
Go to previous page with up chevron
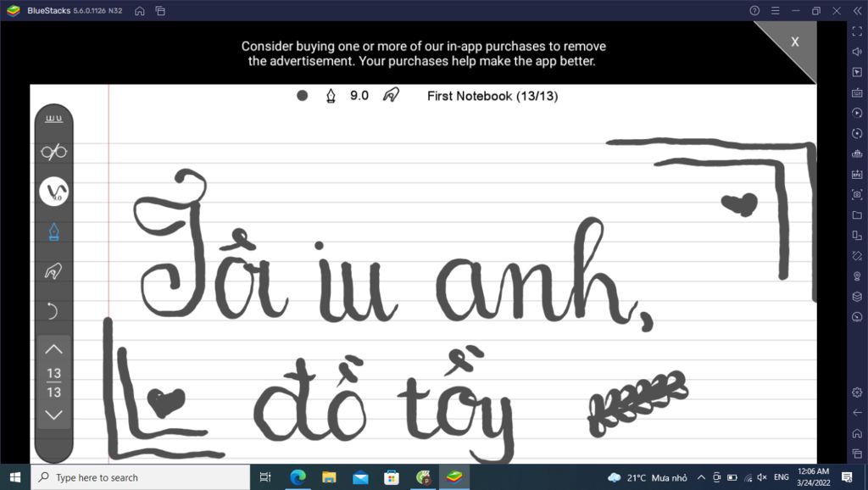point(53,349)
